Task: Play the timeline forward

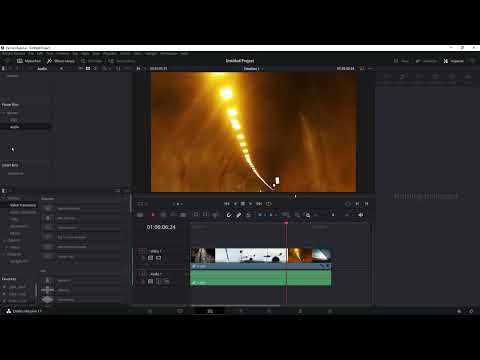Action: (251, 204)
